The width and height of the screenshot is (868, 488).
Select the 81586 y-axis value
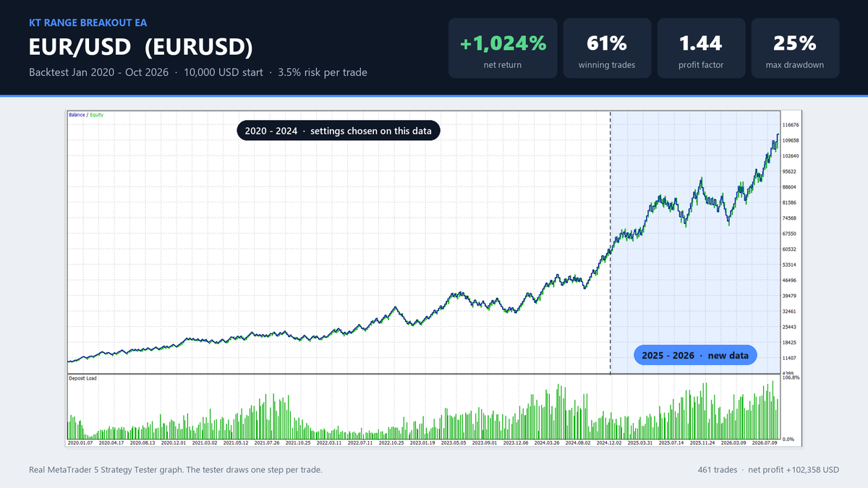(x=789, y=202)
